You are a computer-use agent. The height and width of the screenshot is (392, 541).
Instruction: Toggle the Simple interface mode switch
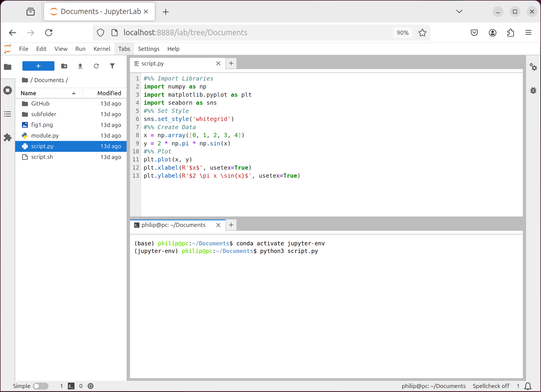(41, 386)
